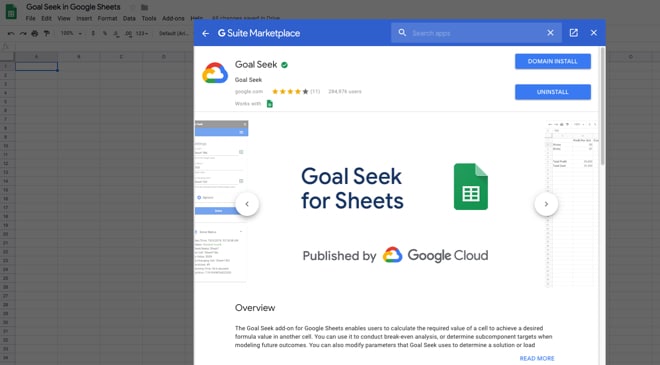This screenshot has width=660, height=365.
Task: Open the Google Sheets home icon
Action: pyautogui.click(x=11, y=11)
